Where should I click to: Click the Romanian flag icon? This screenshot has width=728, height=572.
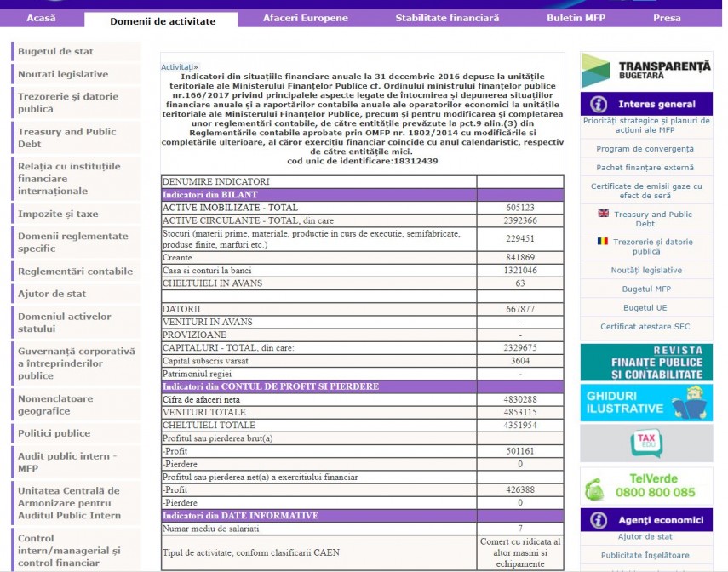(x=603, y=241)
